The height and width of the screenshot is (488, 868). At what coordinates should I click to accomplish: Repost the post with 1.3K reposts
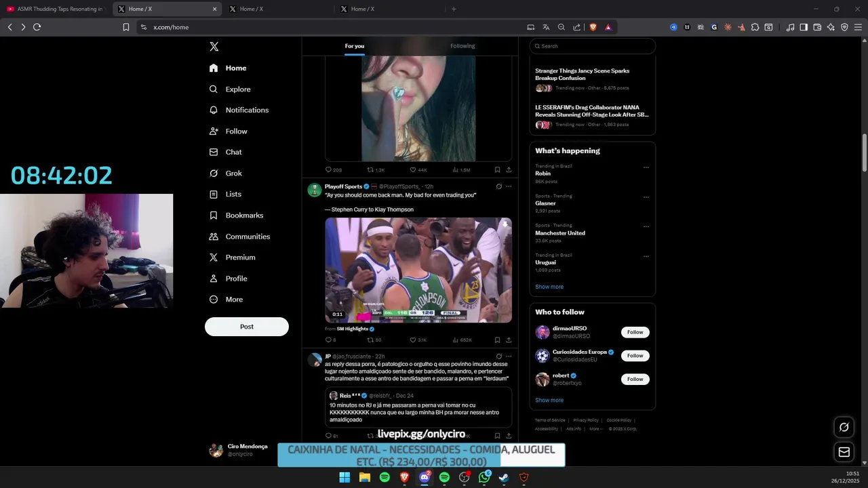(x=376, y=170)
